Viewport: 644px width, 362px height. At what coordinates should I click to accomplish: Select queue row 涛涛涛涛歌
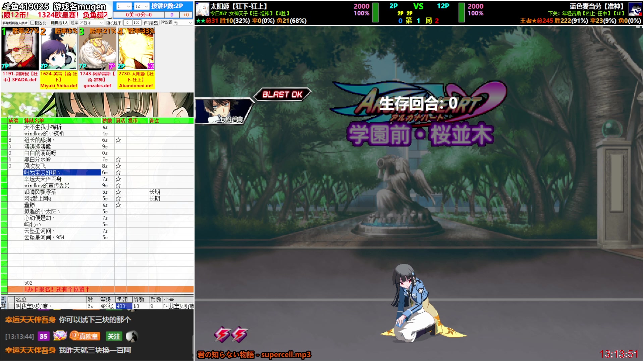(62, 146)
